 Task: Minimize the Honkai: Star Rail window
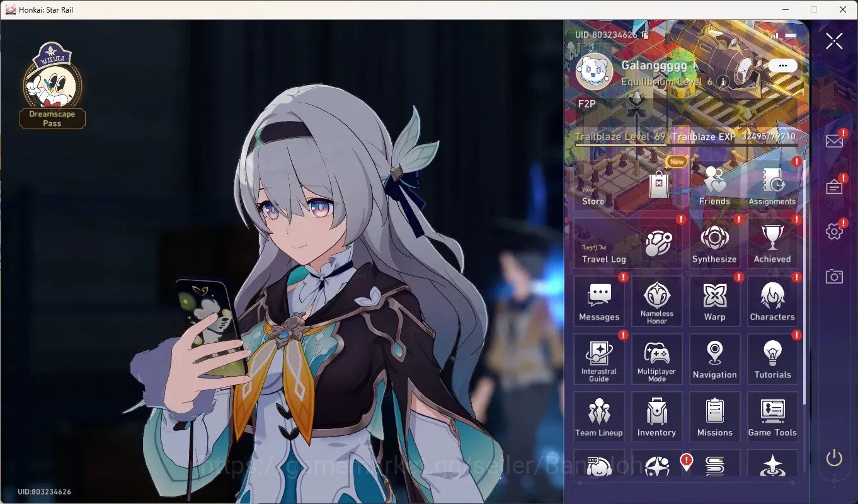click(x=785, y=9)
